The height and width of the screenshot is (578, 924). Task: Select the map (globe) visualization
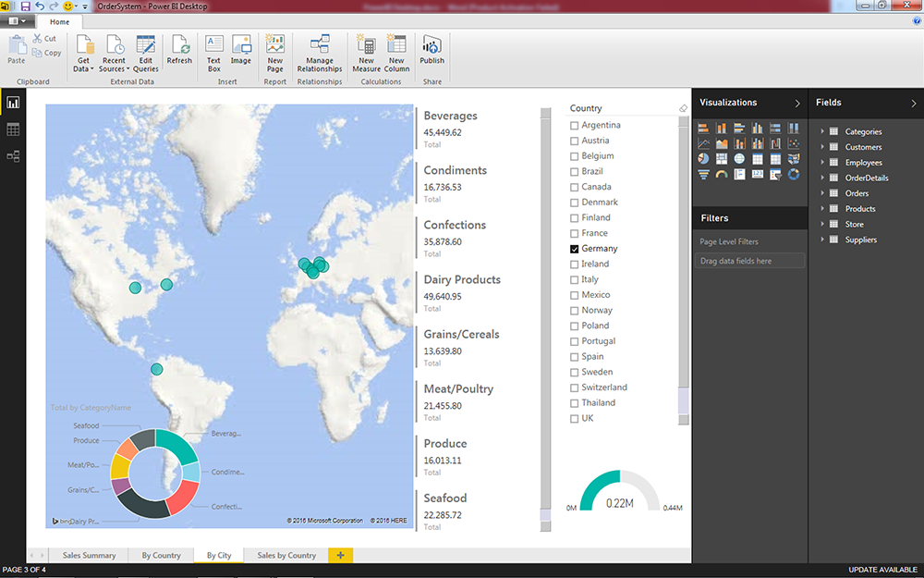tap(739, 159)
